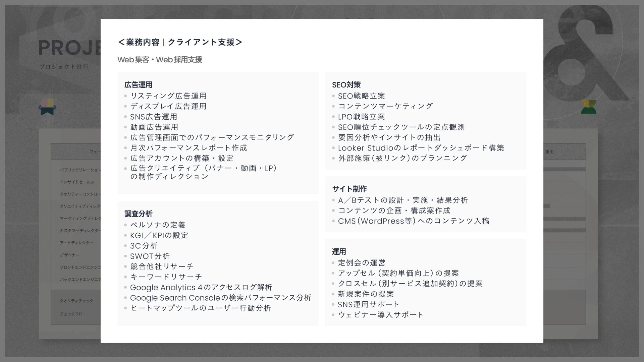Click the 運用 section heading in modal
644x362 pixels.
pos(339,252)
